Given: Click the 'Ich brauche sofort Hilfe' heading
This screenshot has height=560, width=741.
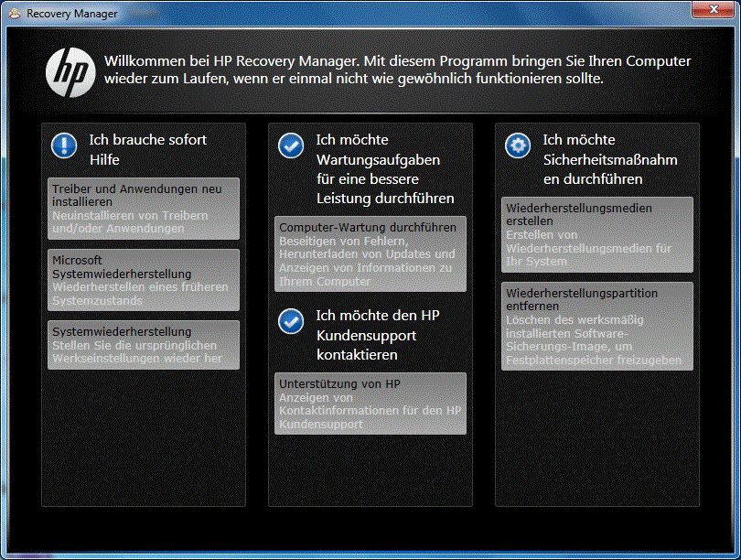Looking at the screenshot, I should coord(148,149).
